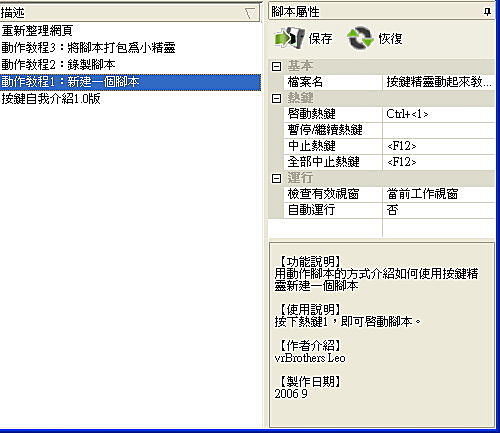Sort list by the 描述 column header
This screenshot has height=433, width=500.
pyautogui.click(x=130, y=13)
